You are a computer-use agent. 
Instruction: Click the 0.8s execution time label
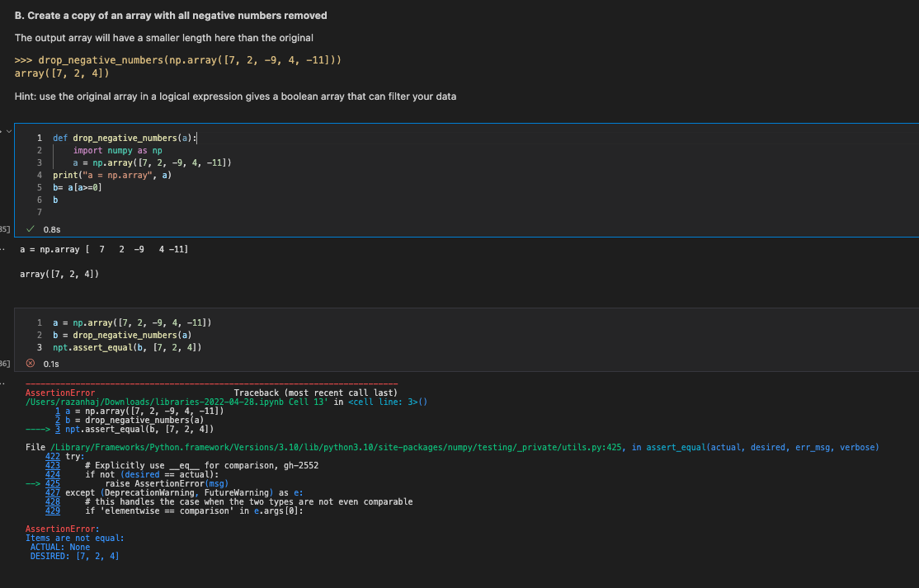[51, 229]
